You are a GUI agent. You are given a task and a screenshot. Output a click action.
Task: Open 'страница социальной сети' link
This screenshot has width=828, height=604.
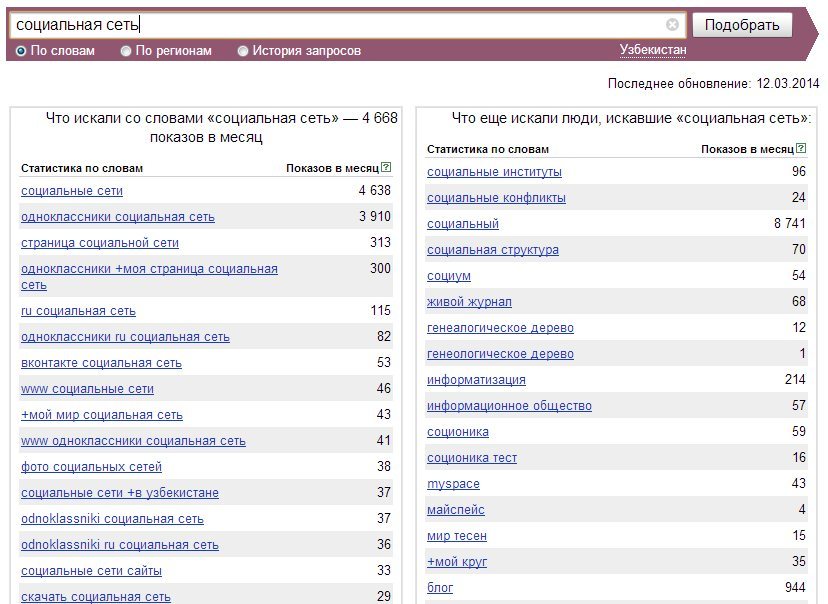click(x=100, y=242)
